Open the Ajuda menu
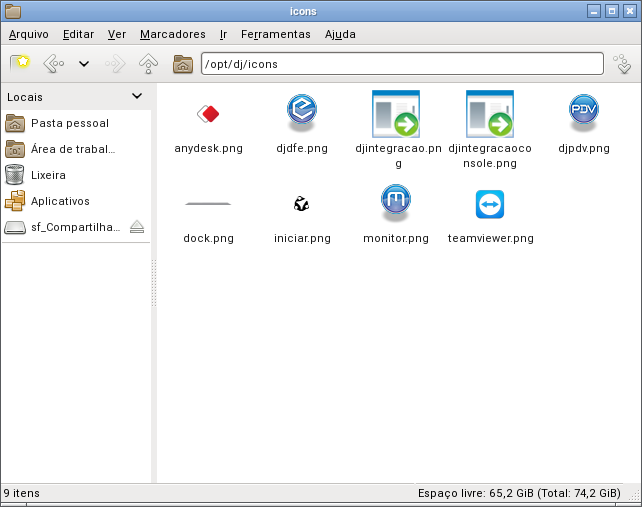The width and height of the screenshot is (642, 507). click(x=340, y=34)
